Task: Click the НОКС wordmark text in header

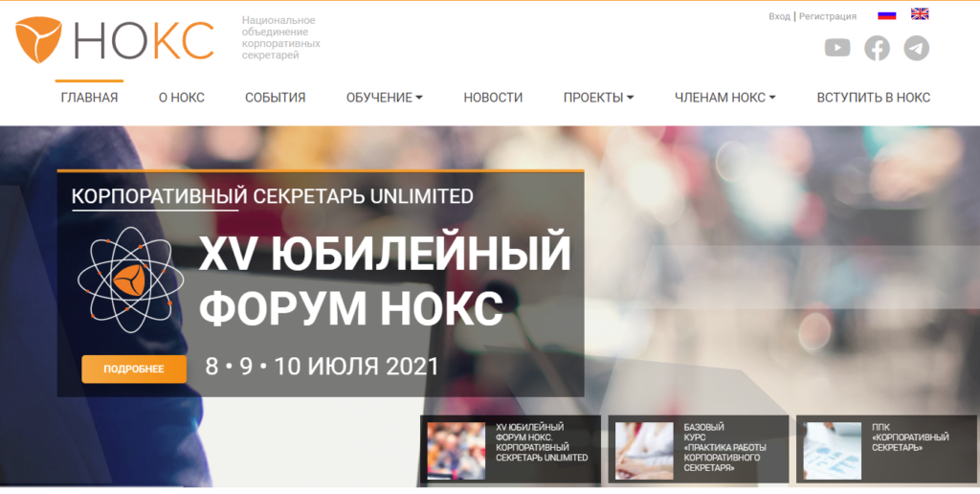Action: click(x=144, y=41)
